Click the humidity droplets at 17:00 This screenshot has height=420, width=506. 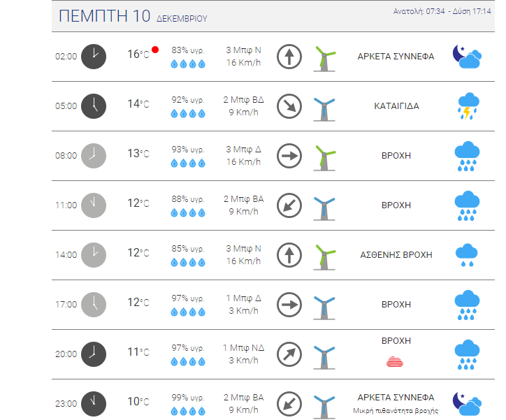(x=188, y=312)
